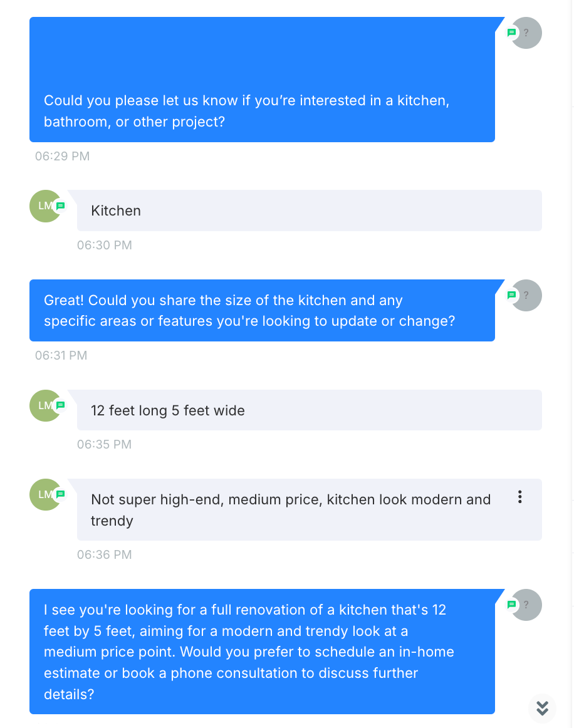The width and height of the screenshot is (574, 728).
Task: Click the gray question-mark avatar by the top message
Action: pos(526,33)
